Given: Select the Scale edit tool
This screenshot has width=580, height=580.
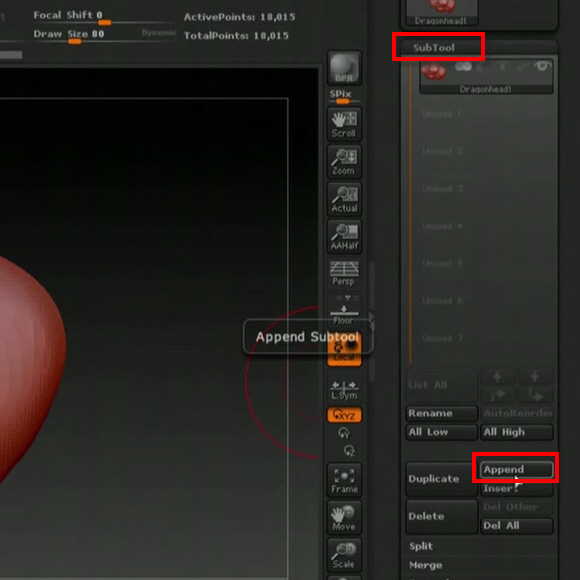Looking at the screenshot, I should click(344, 555).
